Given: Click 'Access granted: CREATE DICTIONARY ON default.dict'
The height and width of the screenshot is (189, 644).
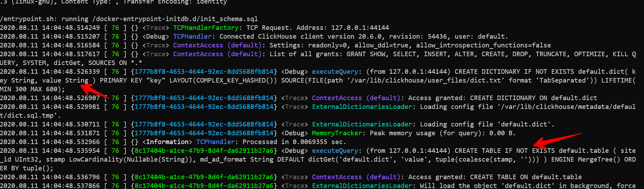Looking at the screenshot, I should 503,98.
